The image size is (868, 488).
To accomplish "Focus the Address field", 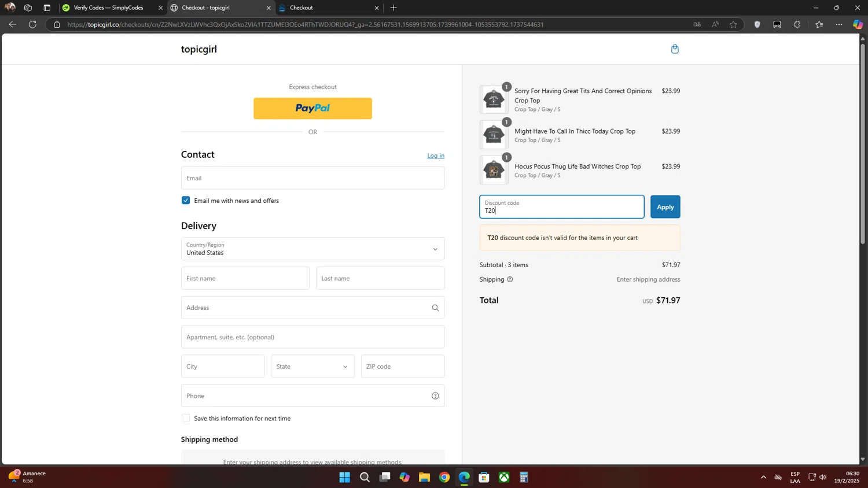I will coord(312,308).
